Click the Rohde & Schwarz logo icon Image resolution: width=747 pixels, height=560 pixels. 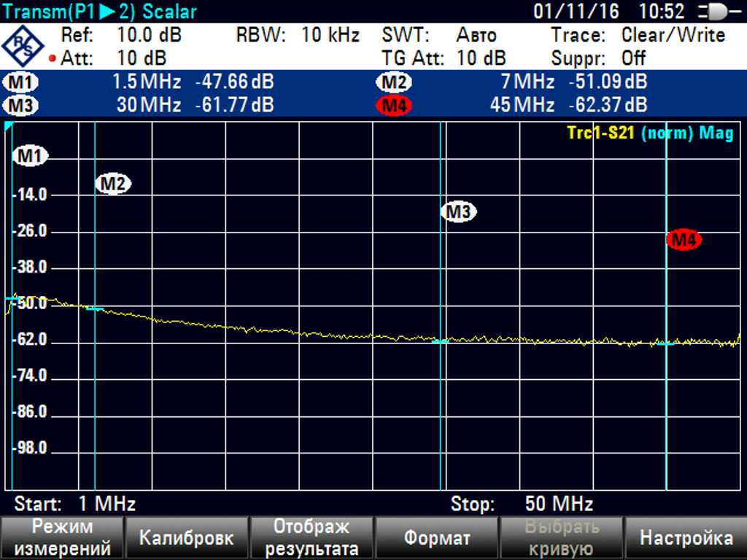pyautogui.click(x=23, y=45)
